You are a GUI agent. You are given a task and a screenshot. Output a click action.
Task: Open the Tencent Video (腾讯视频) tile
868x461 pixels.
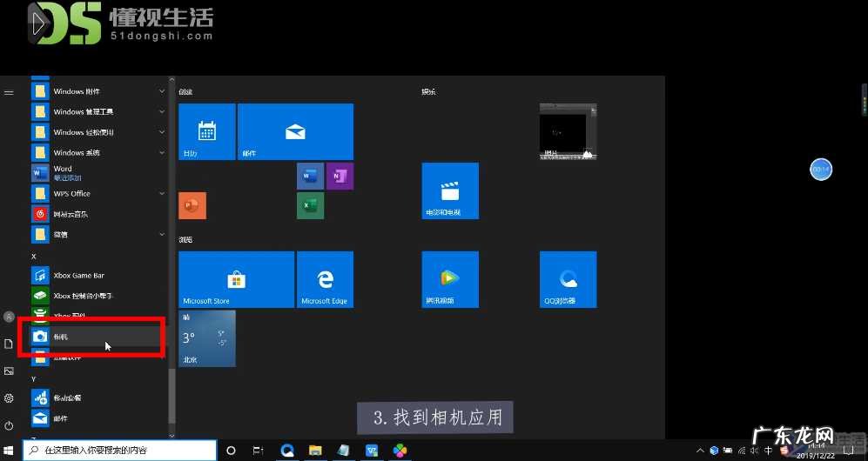click(x=450, y=279)
